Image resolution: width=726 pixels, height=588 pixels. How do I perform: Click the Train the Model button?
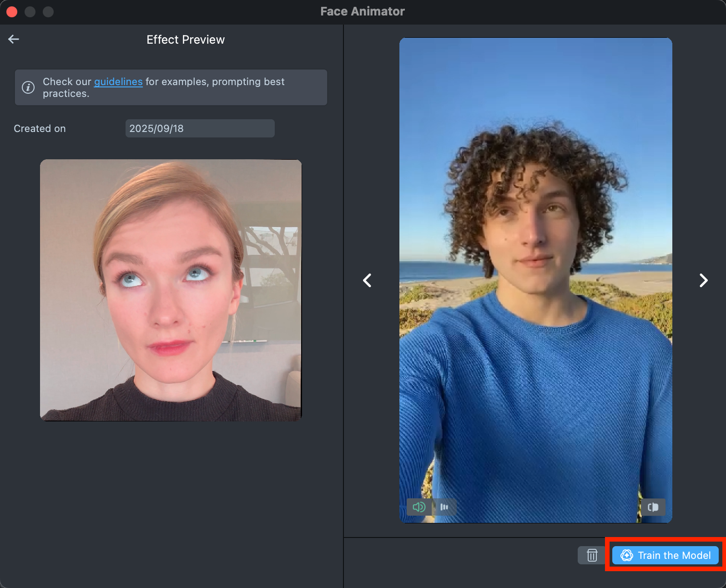point(665,555)
